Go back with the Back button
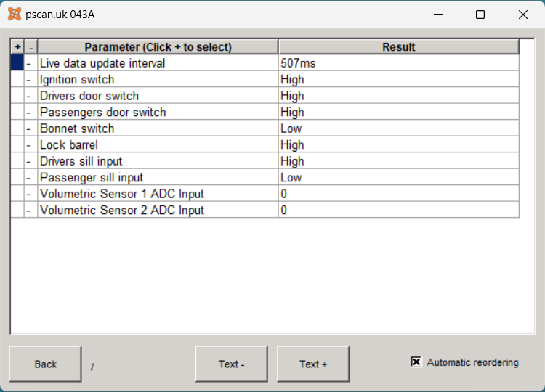 [x=46, y=364]
